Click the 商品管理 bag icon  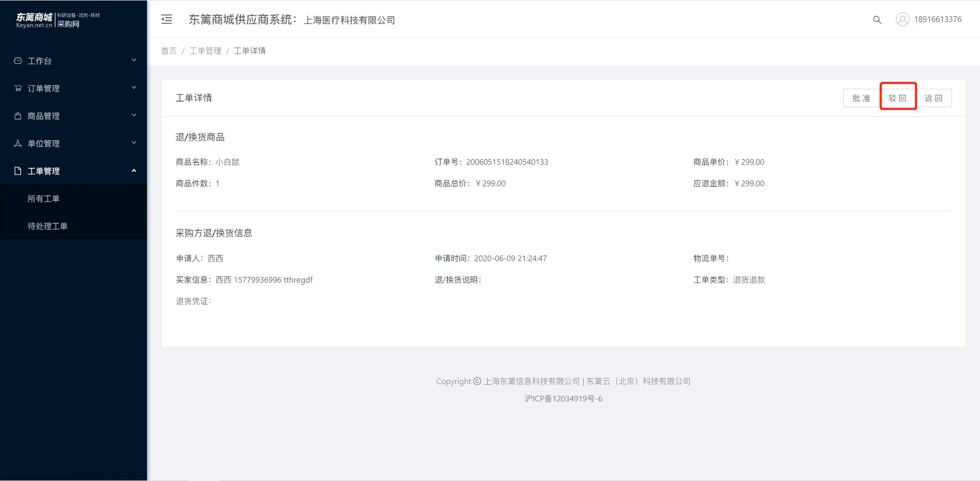(x=18, y=116)
